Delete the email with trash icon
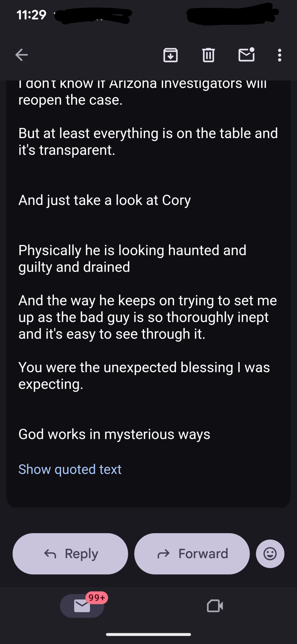This screenshot has width=297, height=644. (208, 55)
